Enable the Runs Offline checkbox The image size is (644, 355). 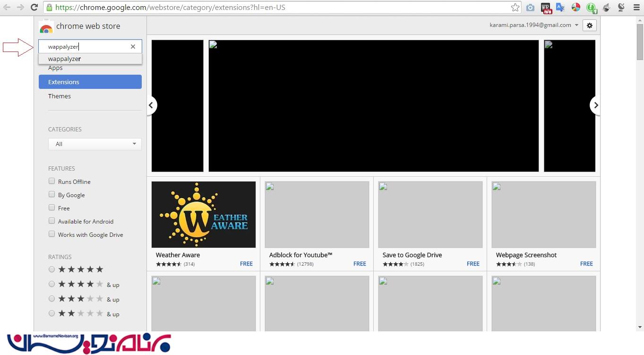pyautogui.click(x=52, y=181)
